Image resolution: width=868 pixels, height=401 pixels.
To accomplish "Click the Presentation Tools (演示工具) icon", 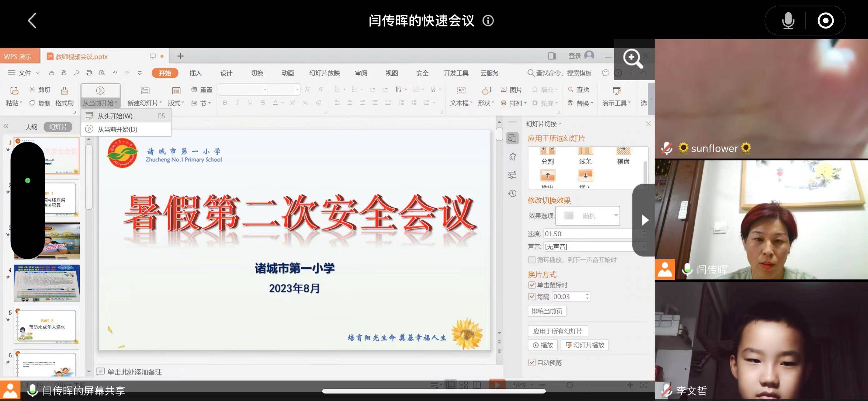I will (x=616, y=91).
